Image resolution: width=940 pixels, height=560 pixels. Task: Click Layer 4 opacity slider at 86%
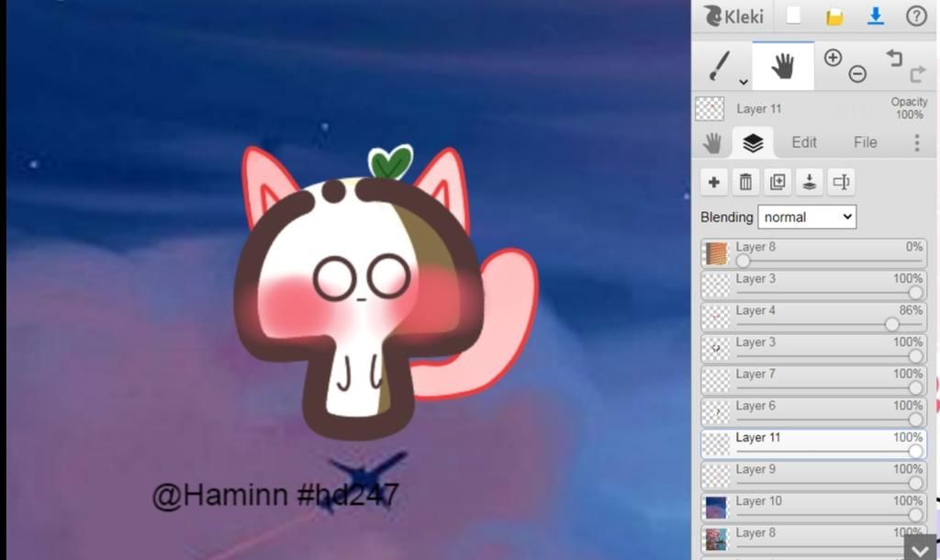tap(892, 324)
